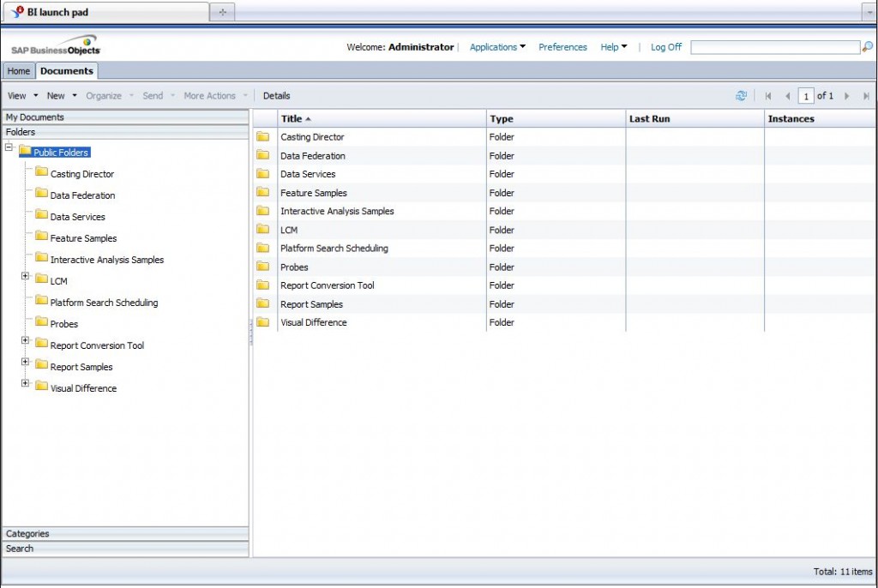Click in the top search input field
The height and width of the screenshot is (588, 878).
pyautogui.click(x=775, y=47)
